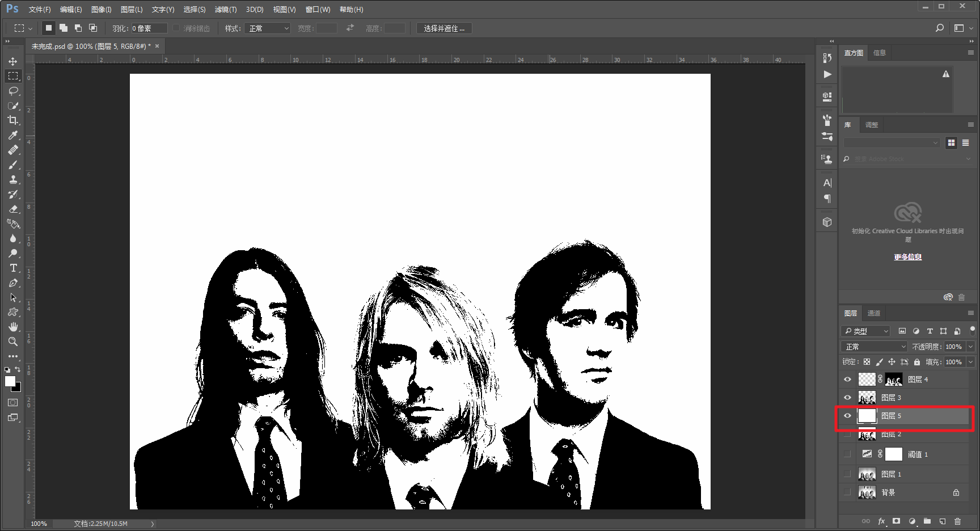This screenshot has width=980, height=531.
Task: Select the Zoom tool
Action: pos(13,342)
